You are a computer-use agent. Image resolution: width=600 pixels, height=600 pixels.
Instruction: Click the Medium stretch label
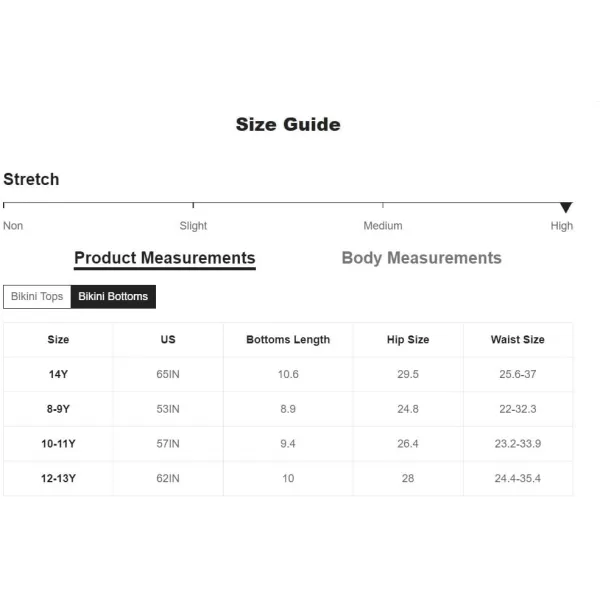(x=383, y=226)
